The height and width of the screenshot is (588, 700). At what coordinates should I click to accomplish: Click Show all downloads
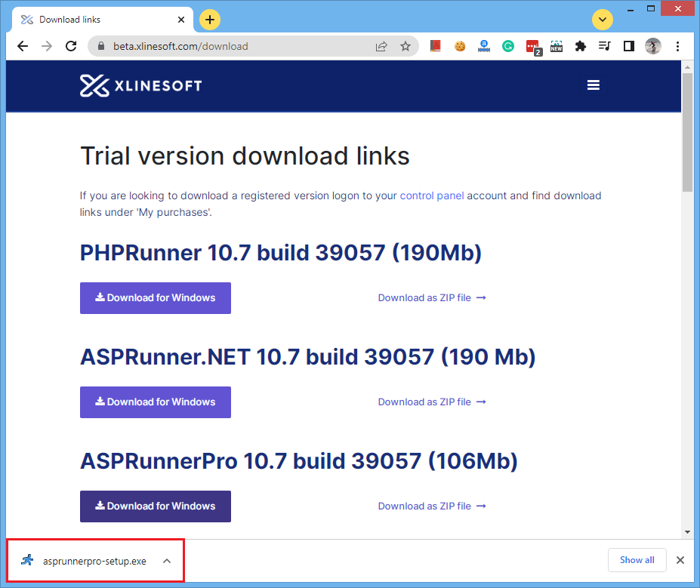(637, 560)
